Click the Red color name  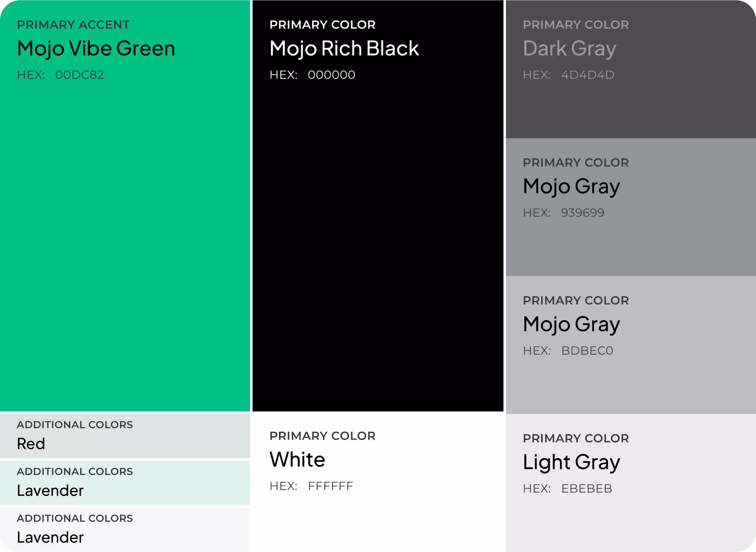(31, 444)
